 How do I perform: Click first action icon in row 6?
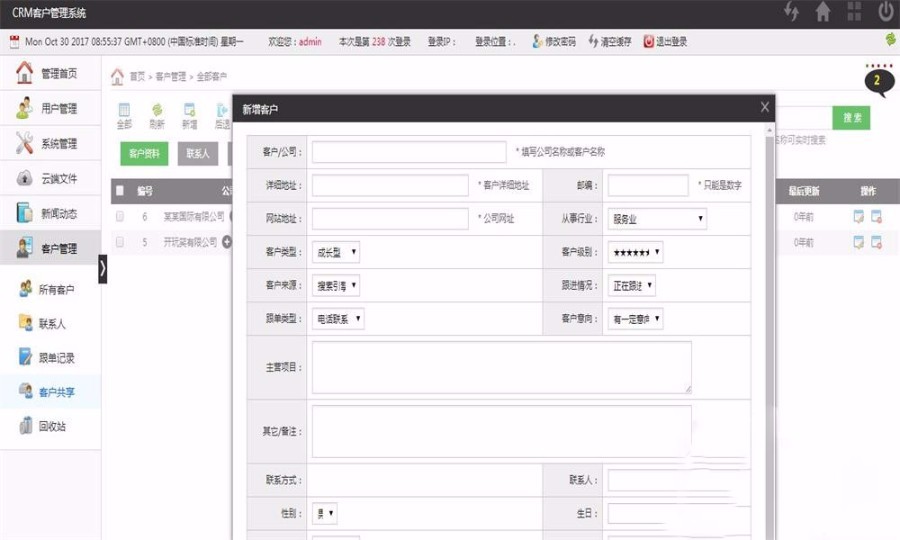859,216
